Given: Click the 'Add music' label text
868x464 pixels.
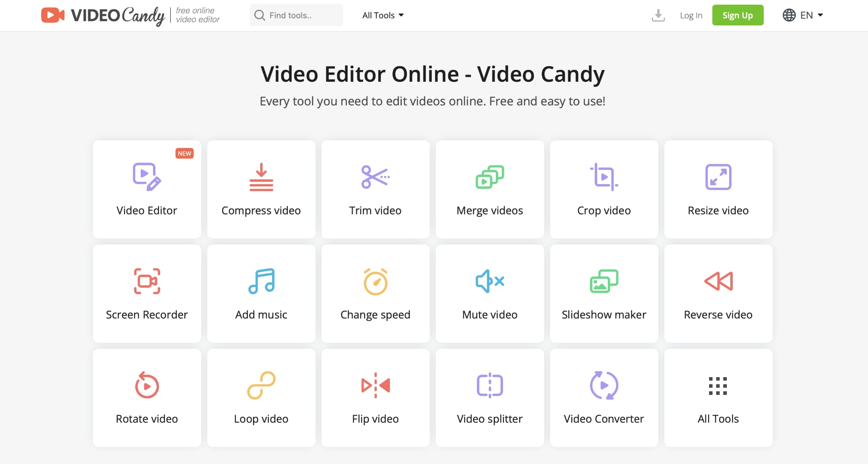Looking at the screenshot, I should pyautogui.click(x=261, y=314).
